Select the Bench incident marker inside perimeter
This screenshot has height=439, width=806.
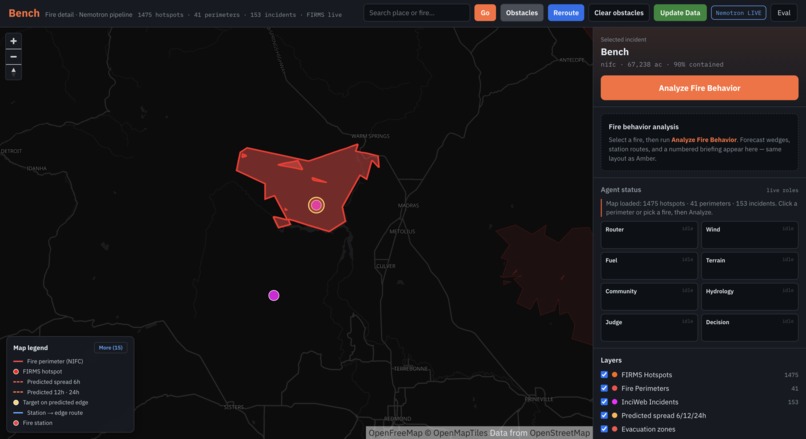[316, 205]
